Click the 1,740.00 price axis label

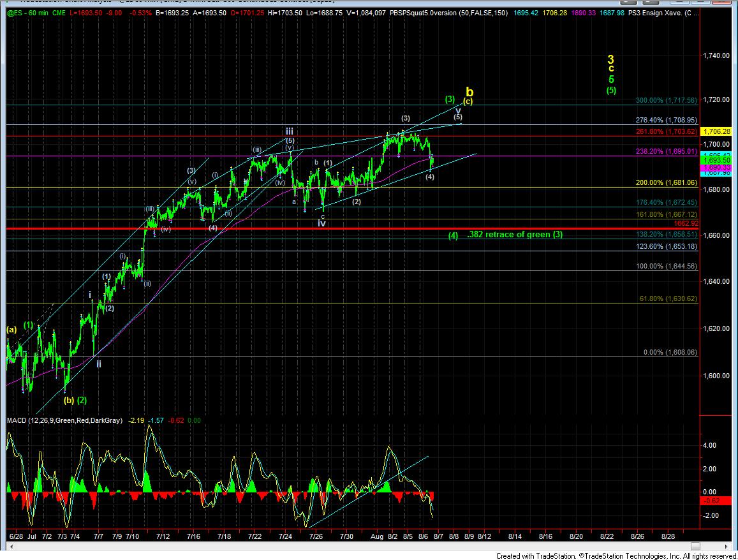(716, 55)
